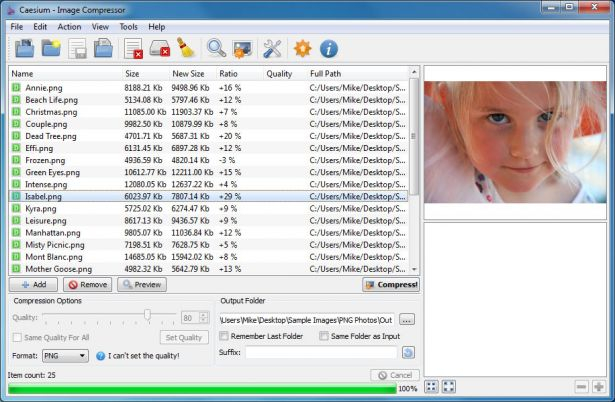Click the remove item from list icon
The height and width of the screenshot is (402, 615).
pyautogui.click(x=133, y=49)
